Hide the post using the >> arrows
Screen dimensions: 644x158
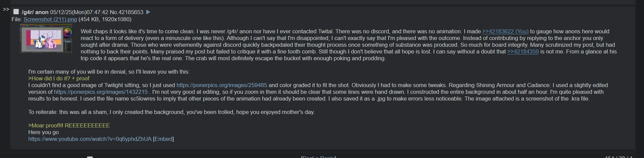(6, 9)
